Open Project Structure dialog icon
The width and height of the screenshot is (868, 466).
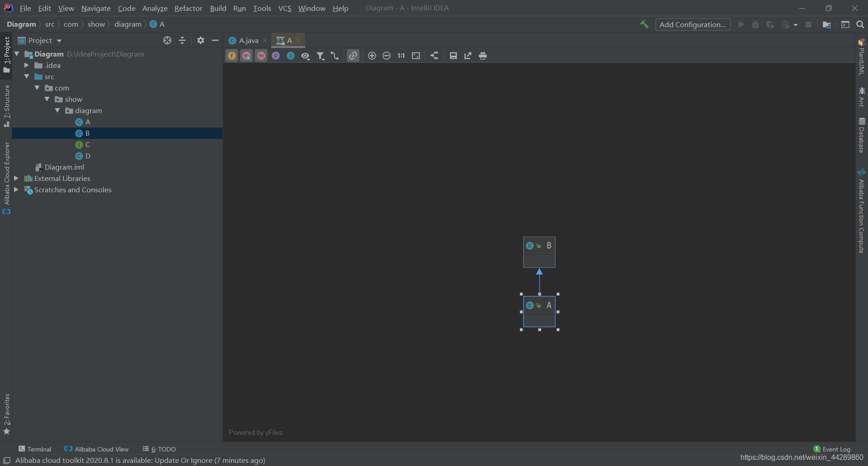[827, 24]
